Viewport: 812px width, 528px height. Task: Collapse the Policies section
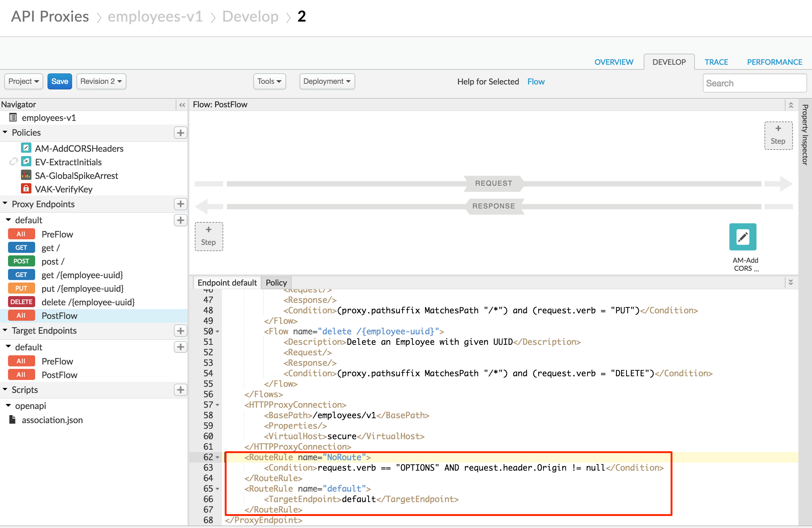point(5,132)
